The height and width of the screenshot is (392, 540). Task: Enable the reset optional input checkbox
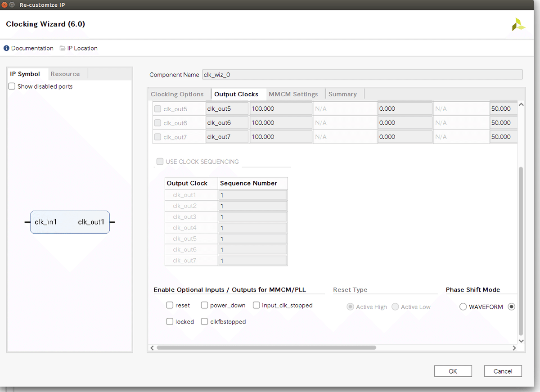pos(170,305)
